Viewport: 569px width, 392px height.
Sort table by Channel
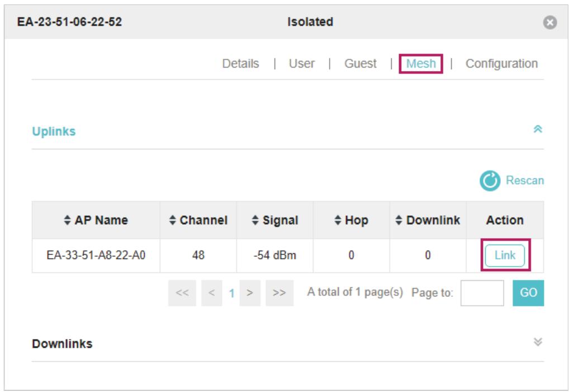(198, 220)
